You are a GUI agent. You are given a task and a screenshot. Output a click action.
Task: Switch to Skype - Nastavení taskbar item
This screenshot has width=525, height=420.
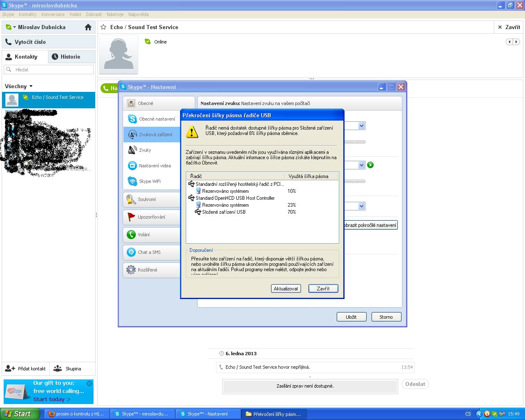pos(208,414)
